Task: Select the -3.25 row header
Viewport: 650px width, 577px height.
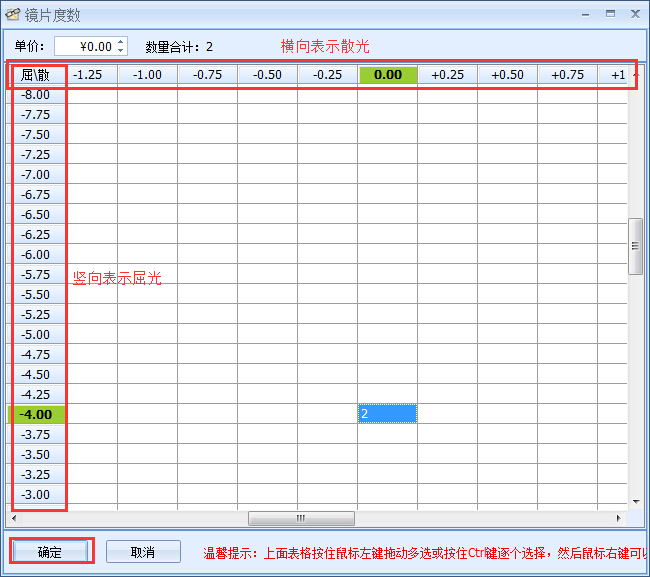Action: click(36, 474)
